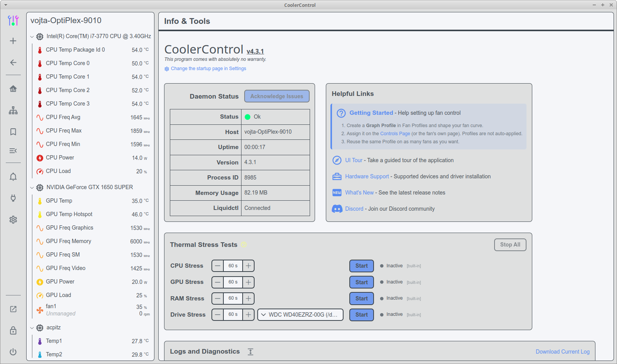Click Download Current Log link
The image size is (617, 364).
tap(563, 352)
